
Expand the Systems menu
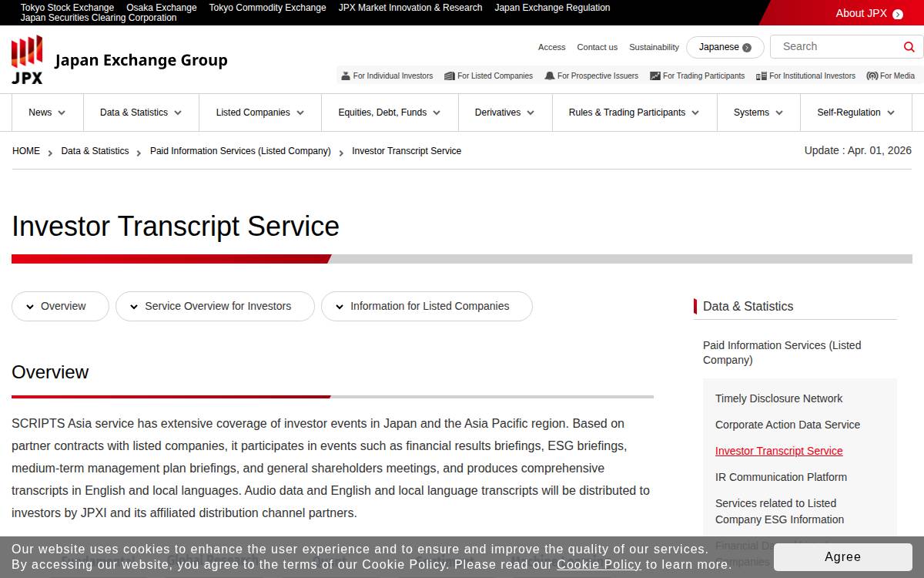pos(758,113)
